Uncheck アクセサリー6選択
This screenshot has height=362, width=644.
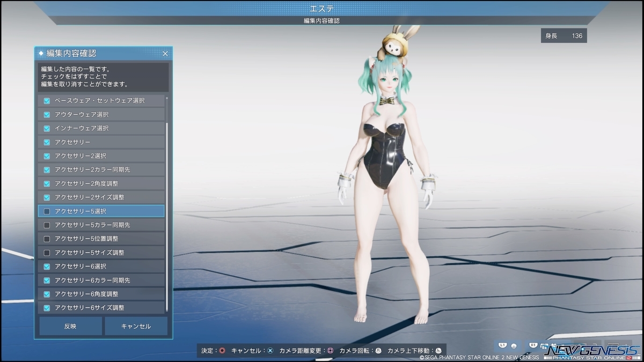pyautogui.click(x=47, y=266)
